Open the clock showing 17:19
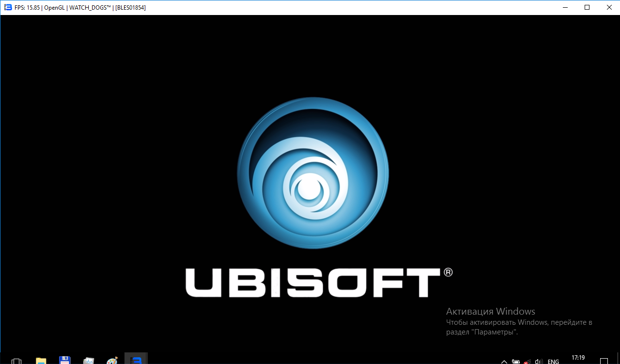The image size is (620, 364). pyautogui.click(x=578, y=359)
